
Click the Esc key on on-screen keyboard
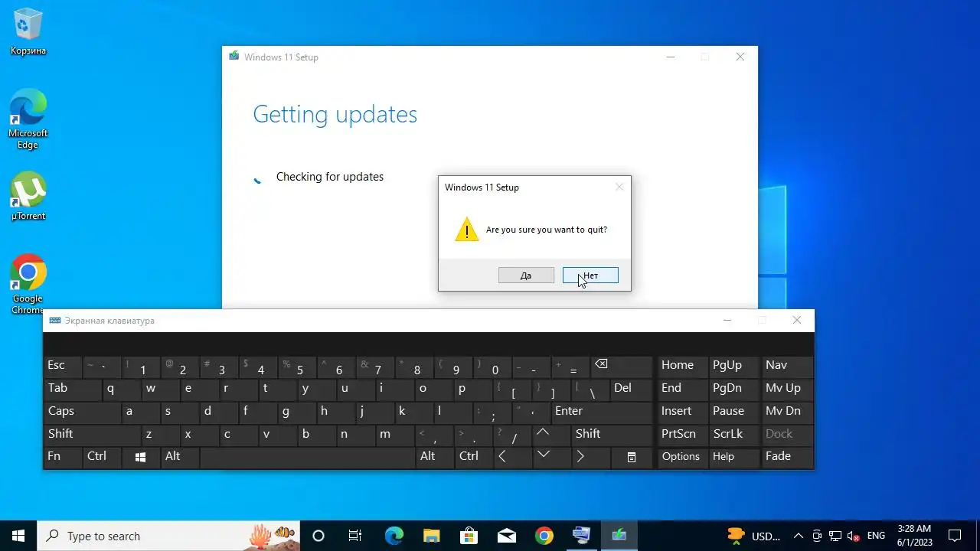[x=62, y=367]
